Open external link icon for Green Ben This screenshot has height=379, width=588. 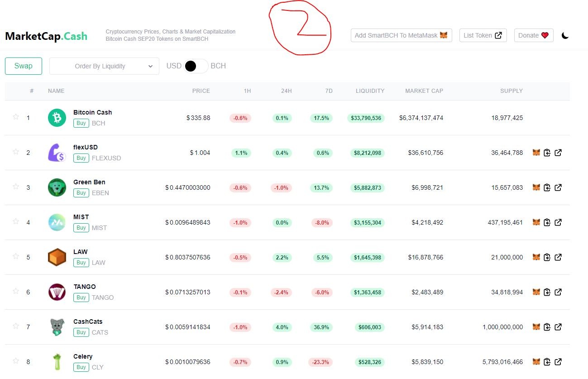click(x=558, y=187)
